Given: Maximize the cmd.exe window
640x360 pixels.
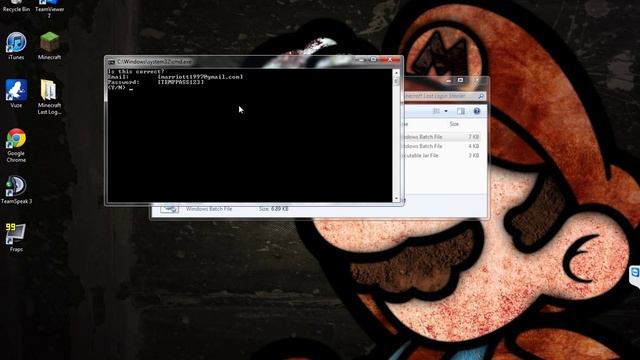Looking at the screenshot, I should point(373,60).
